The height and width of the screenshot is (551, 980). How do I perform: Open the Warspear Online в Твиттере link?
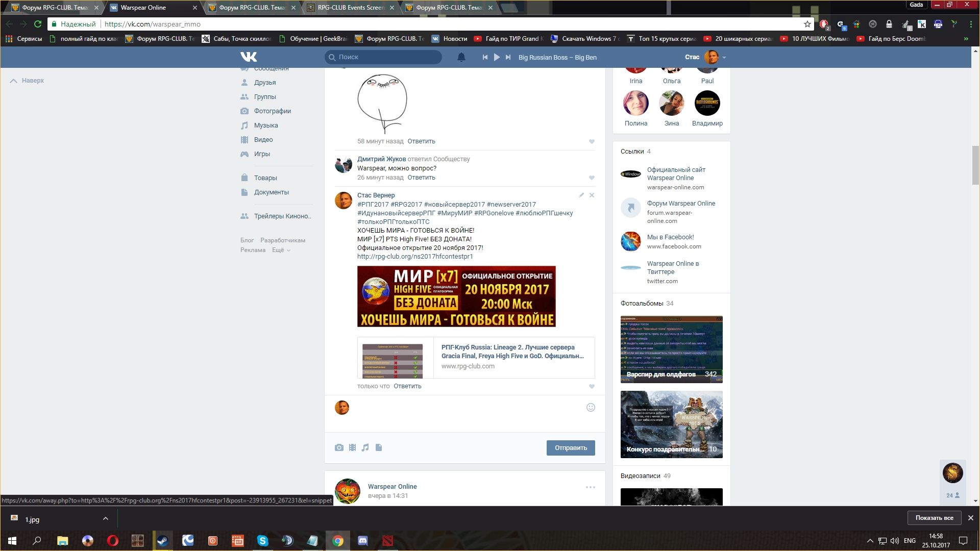click(673, 268)
